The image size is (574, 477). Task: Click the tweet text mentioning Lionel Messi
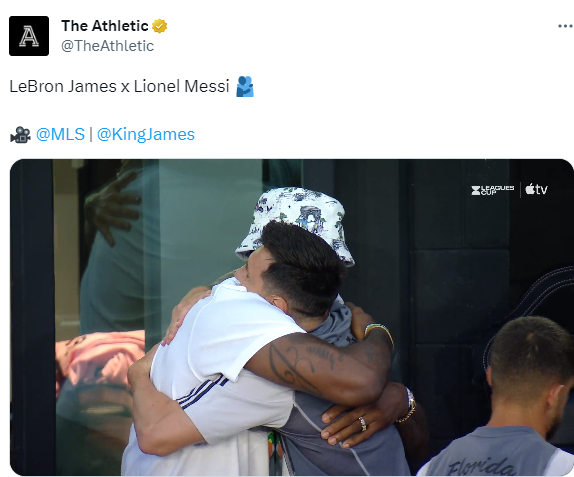[181, 87]
